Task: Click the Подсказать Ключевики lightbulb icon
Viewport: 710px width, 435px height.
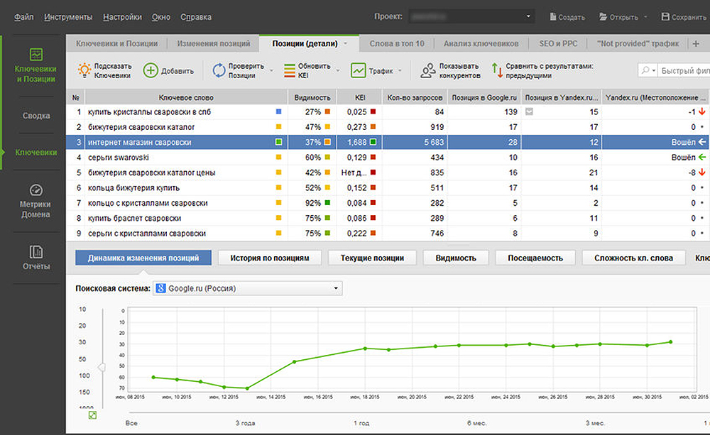Action: click(83, 71)
